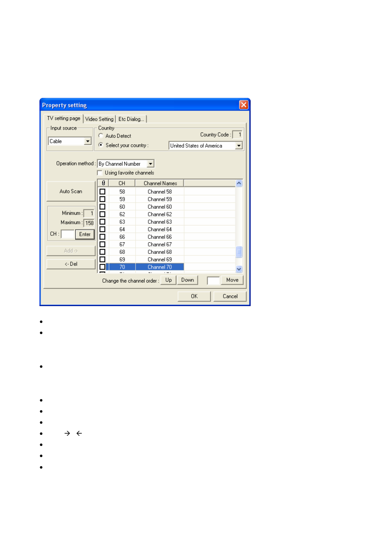Click the CH column header
Screen dimensions: 392x555
click(x=122, y=183)
